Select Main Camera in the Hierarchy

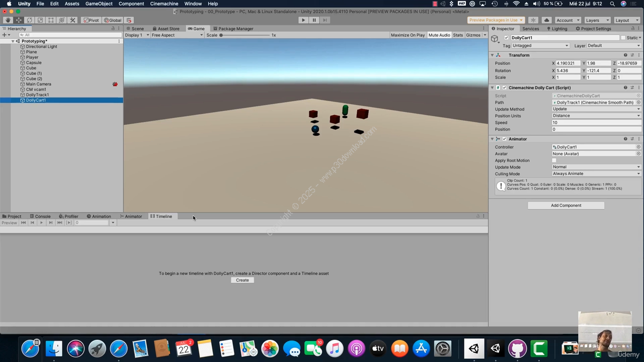coord(38,84)
